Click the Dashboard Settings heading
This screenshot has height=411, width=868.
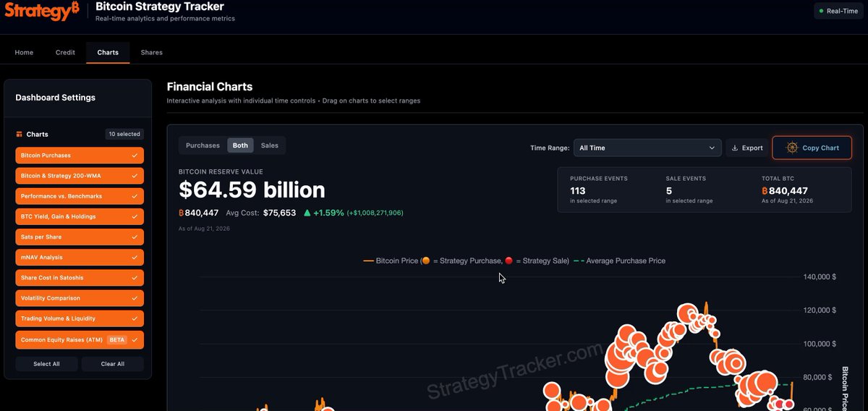[x=55, y=98]
